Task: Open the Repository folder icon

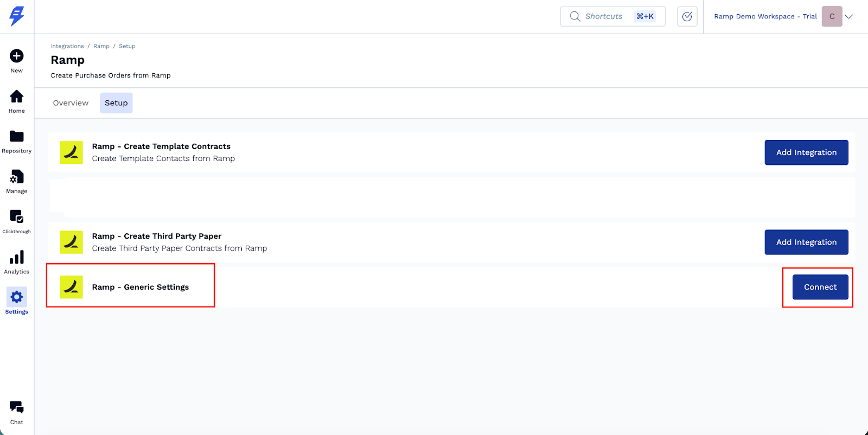Action: 17,136
